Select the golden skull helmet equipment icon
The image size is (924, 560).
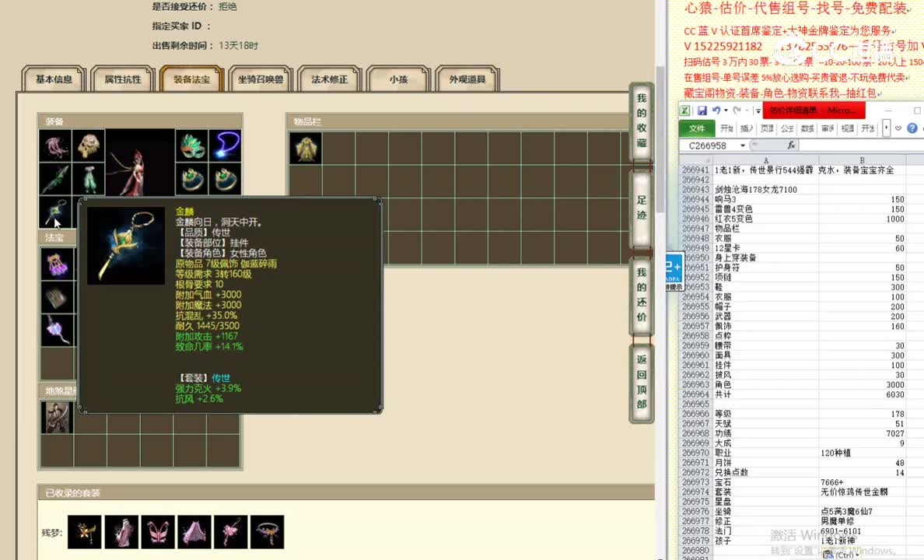89,145
